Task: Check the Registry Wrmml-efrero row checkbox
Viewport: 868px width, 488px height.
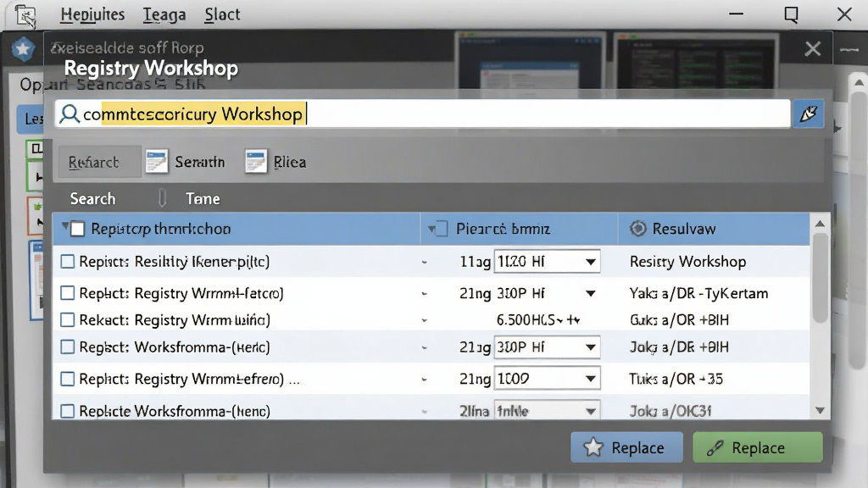Action: (x=68, y=379)
